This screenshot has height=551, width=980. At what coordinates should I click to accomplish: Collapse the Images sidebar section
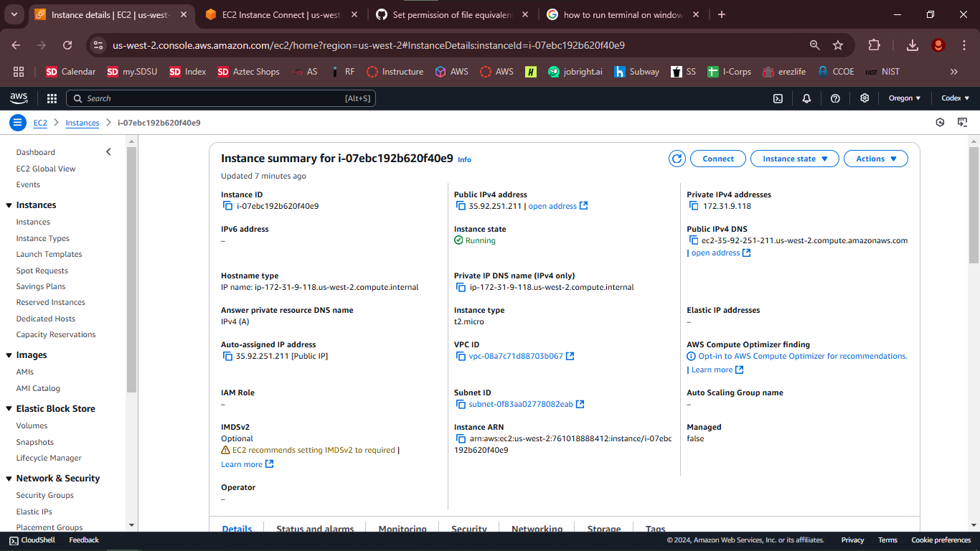click(x=9, y=355)
